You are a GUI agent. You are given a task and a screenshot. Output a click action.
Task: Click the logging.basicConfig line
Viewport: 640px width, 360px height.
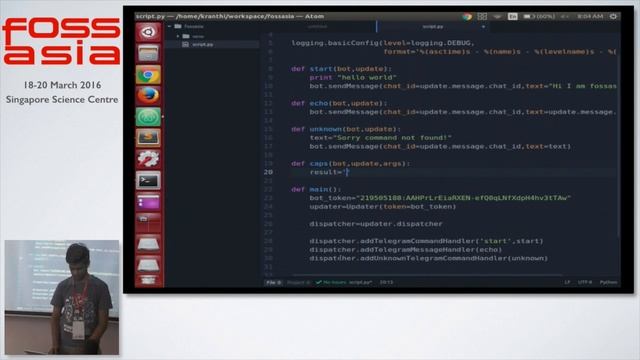click(383, 43)
